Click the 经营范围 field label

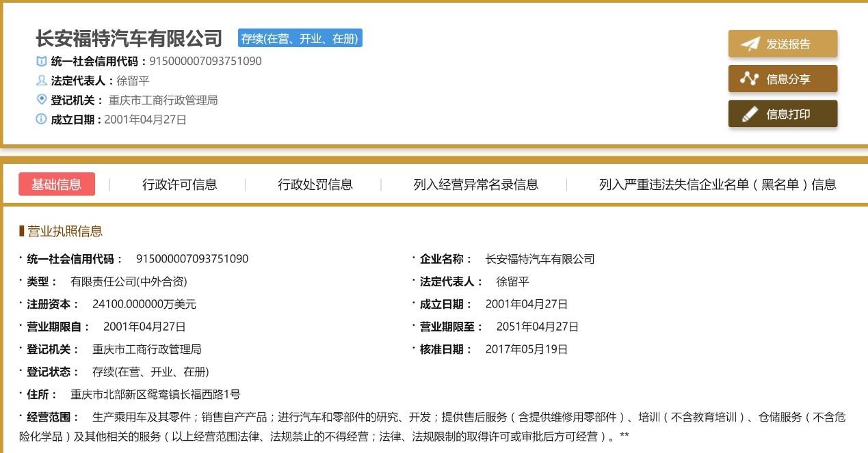tap(53, 417)
